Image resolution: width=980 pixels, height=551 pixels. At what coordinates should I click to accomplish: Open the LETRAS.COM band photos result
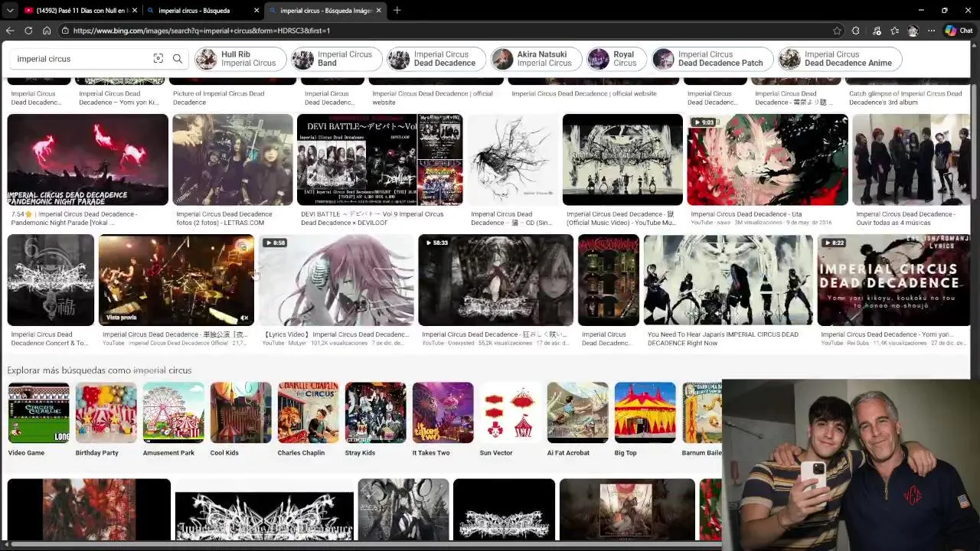coord(233,160)
